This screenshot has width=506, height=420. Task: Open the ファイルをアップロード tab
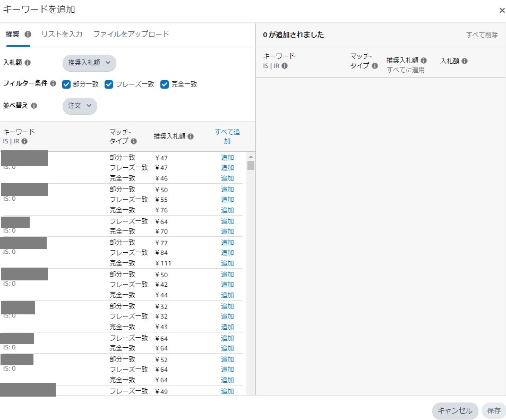pyautogui.click(x=131, y=34)
